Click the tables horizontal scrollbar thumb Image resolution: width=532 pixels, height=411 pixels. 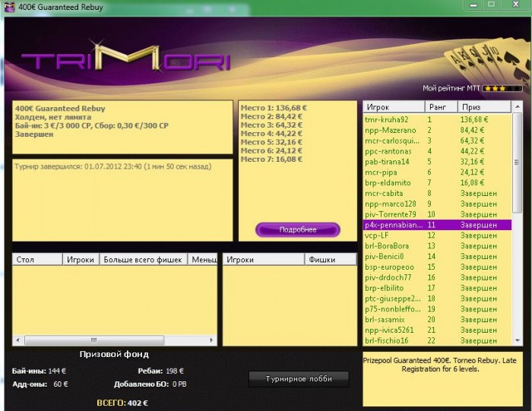[x=94, y=340]
